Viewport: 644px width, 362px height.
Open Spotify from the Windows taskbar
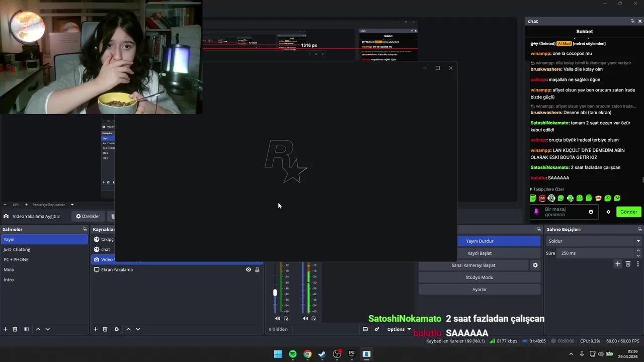tap(292, 354)
